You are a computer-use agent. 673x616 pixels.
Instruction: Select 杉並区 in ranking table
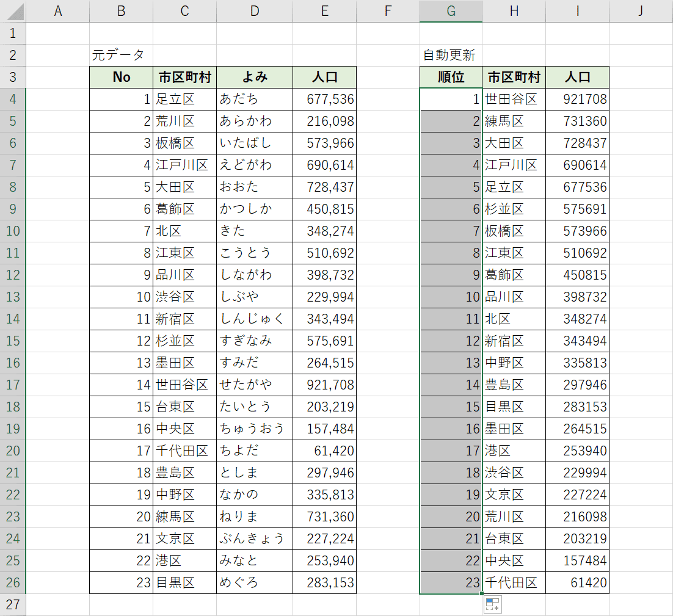coord(514,209)
